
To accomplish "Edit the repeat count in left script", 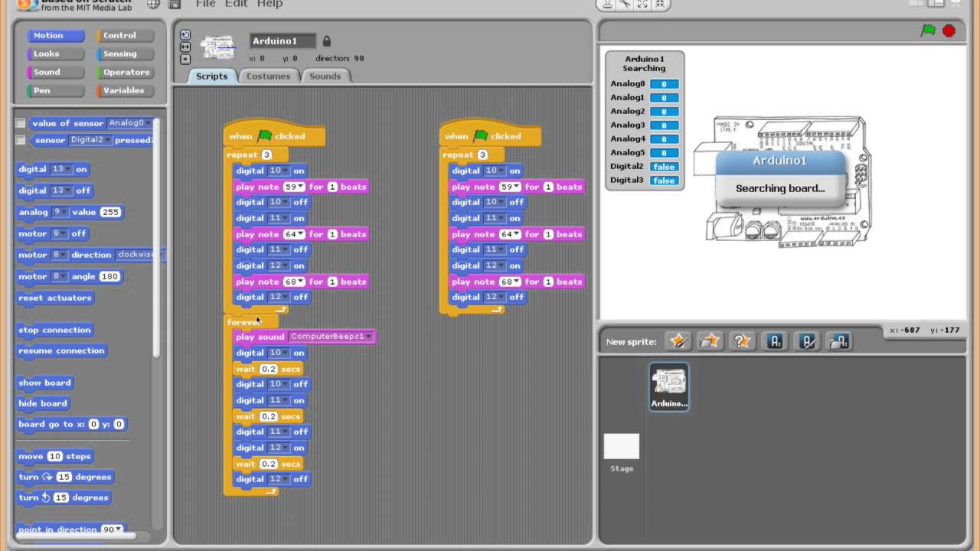I will [x=266, y=155].
